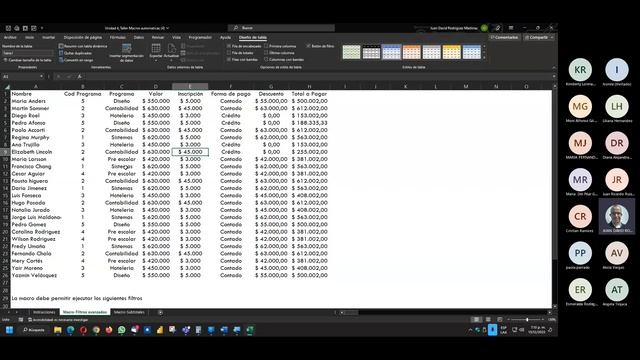The height and width of the screenshot is (360, 640).
Task: Click accessibility status in the status bar
Action: [x=58, y=320]
